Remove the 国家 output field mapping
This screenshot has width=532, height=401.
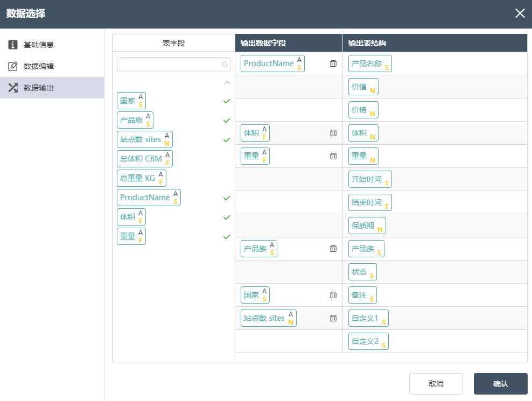tap(333, 295)
